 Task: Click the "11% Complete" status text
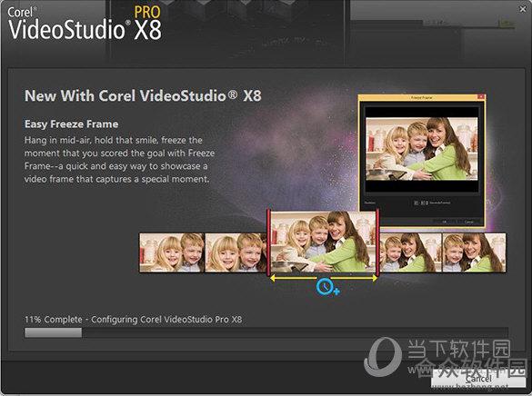point(54,320)
